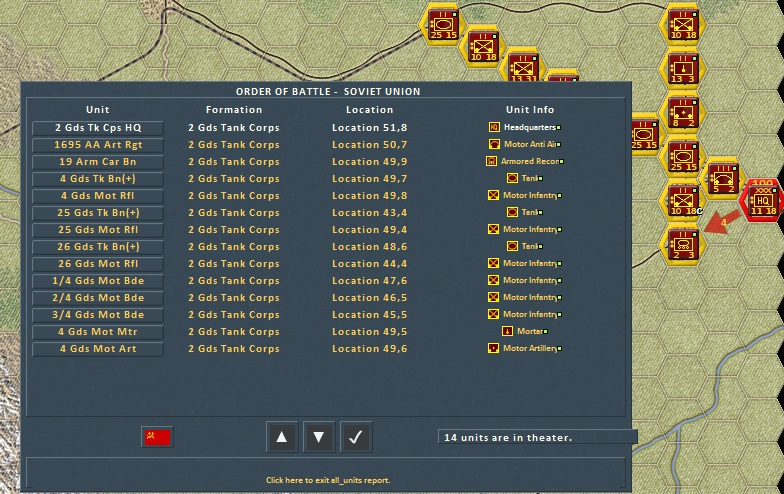Click the Headquarters icon for 2 Gds Tk Cps HQ
Viewport: 784px width, 494px height.
(x=494, y=128)
